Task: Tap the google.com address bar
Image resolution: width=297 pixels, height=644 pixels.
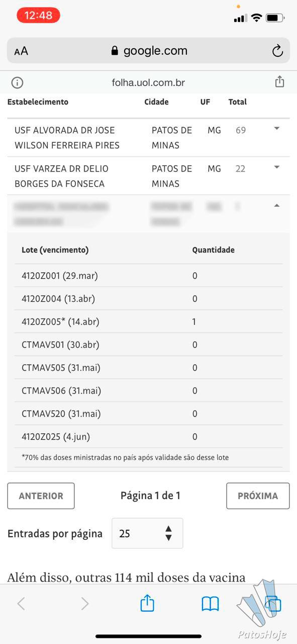Action: [148, 50]
